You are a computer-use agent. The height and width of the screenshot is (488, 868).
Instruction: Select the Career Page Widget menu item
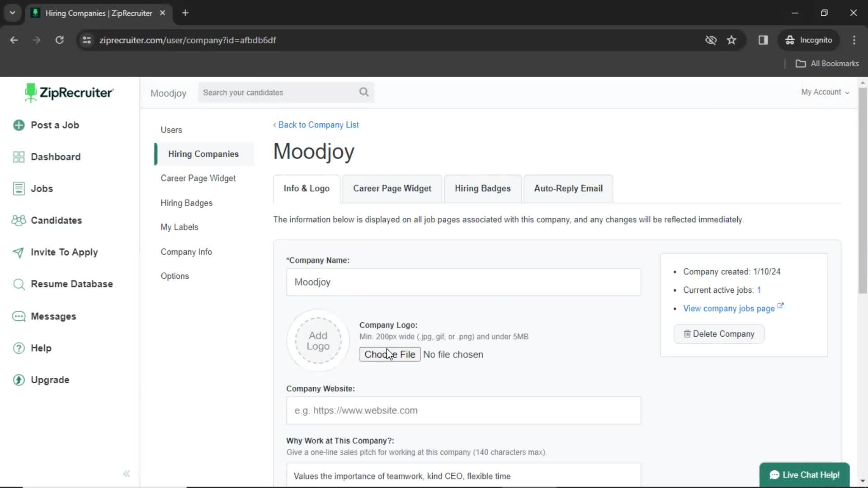tap(198, 178)
